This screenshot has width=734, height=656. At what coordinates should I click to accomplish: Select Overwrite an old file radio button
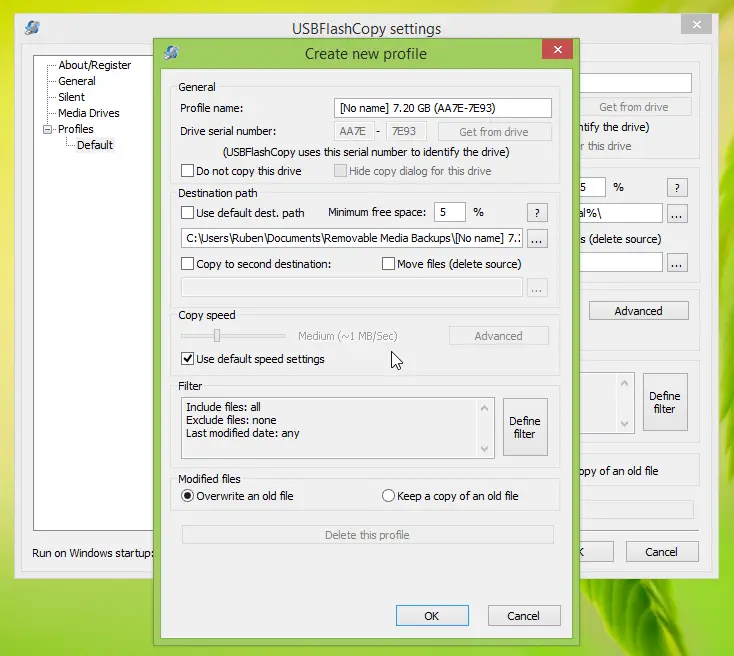187,495
